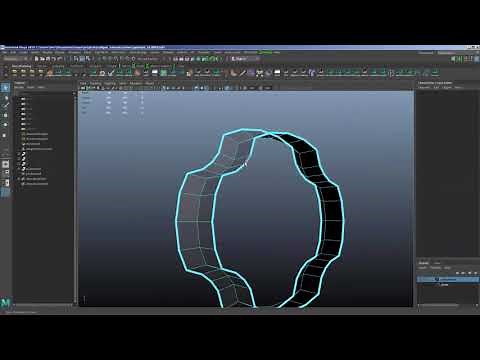The image size is (480, 360).
Task: Click the first yellow primitive shelf icon
Action: pos(15,73)
